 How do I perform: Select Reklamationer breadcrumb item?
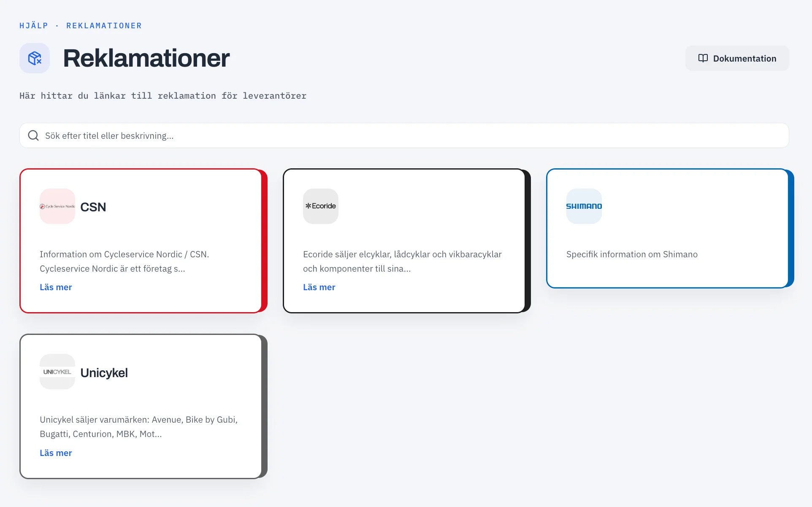[x=104, y=26]
